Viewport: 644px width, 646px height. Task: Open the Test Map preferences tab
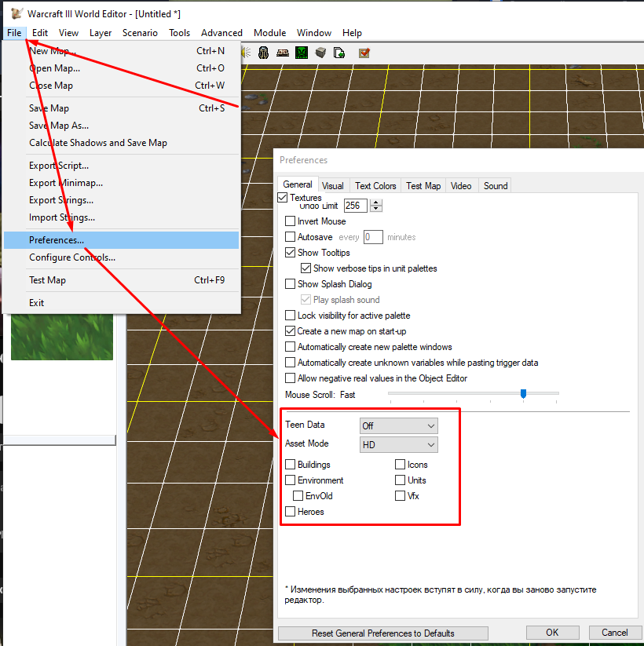(423, 186)
